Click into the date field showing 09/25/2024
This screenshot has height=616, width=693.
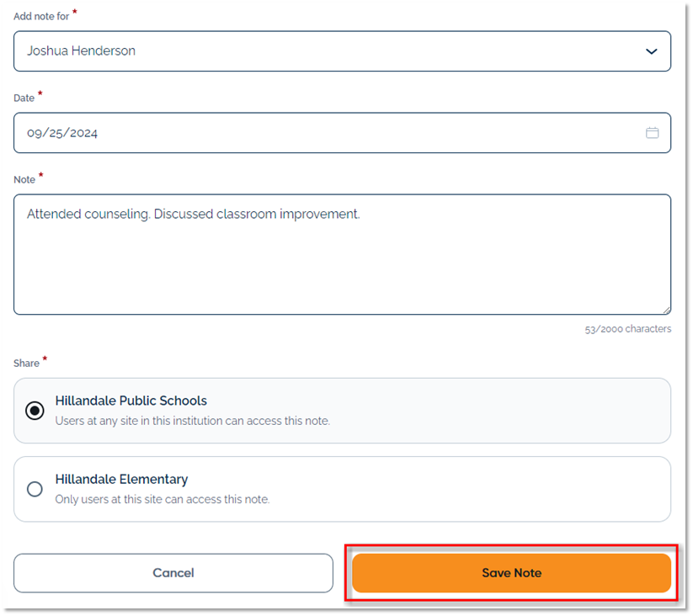pos(320,133)
